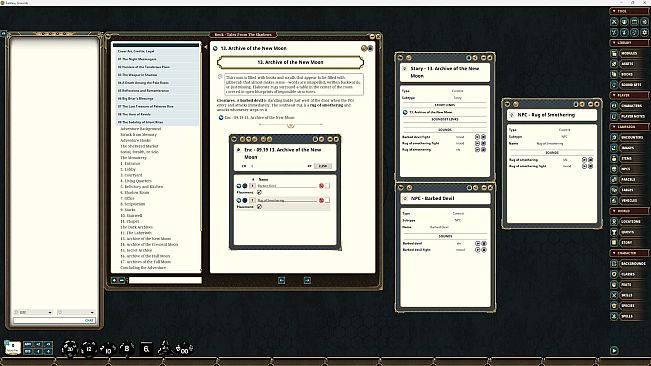This screenshot has width=651, height=366.
Task: Play Barbed devil sound in NPC Barbed Devil window
Action: [477, 244]
